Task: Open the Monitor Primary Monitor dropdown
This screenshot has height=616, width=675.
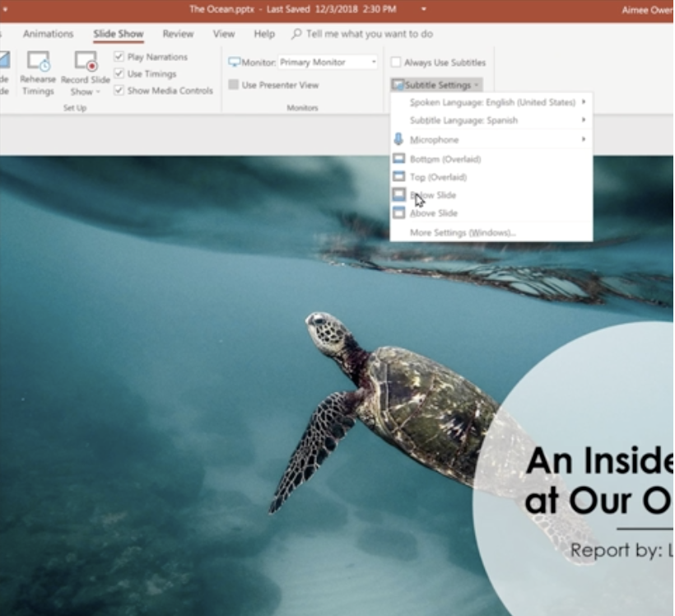Action: 328,62
